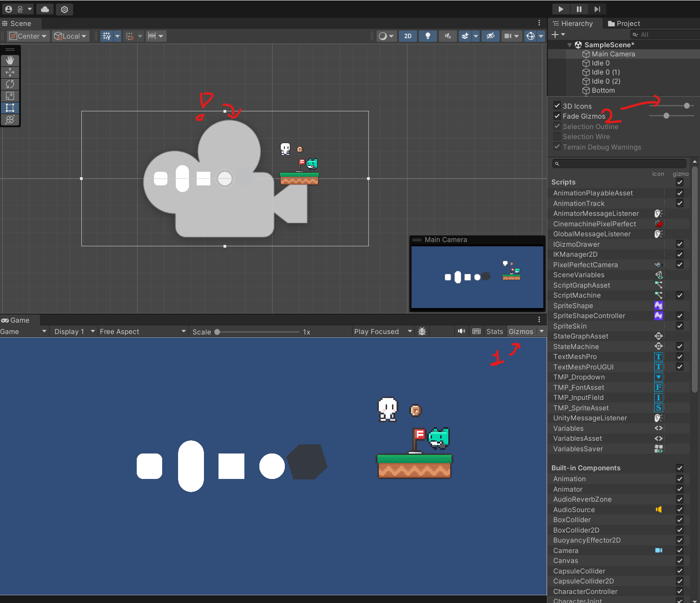The image size is (700, 603).
Task: Open the Scene panel options menu
Action: point(539,23)
